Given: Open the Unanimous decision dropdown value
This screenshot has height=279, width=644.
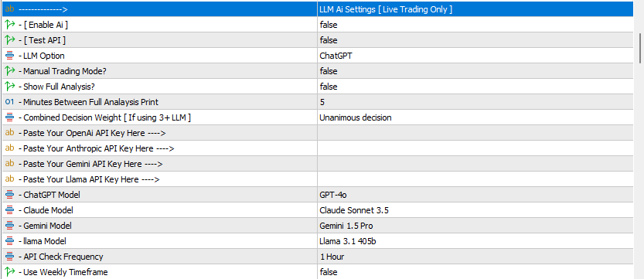Looking at the screenshot, I should (475, 117).
